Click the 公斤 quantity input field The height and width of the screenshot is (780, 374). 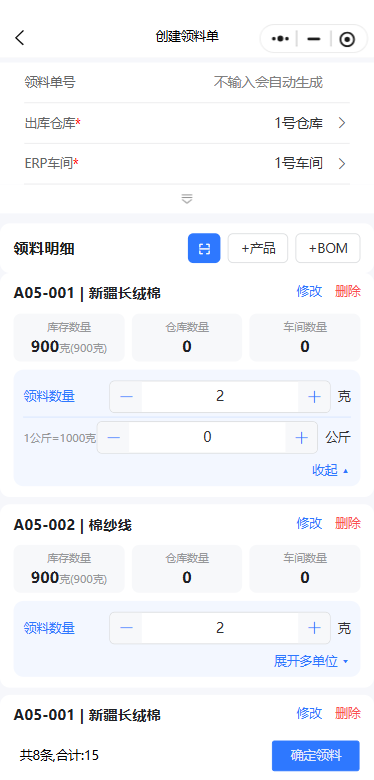click(x=207, y=438)
